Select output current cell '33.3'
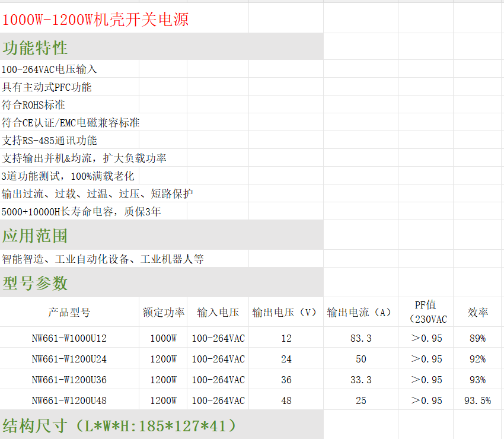Viewport: 504px width, 439px height. 361,380
